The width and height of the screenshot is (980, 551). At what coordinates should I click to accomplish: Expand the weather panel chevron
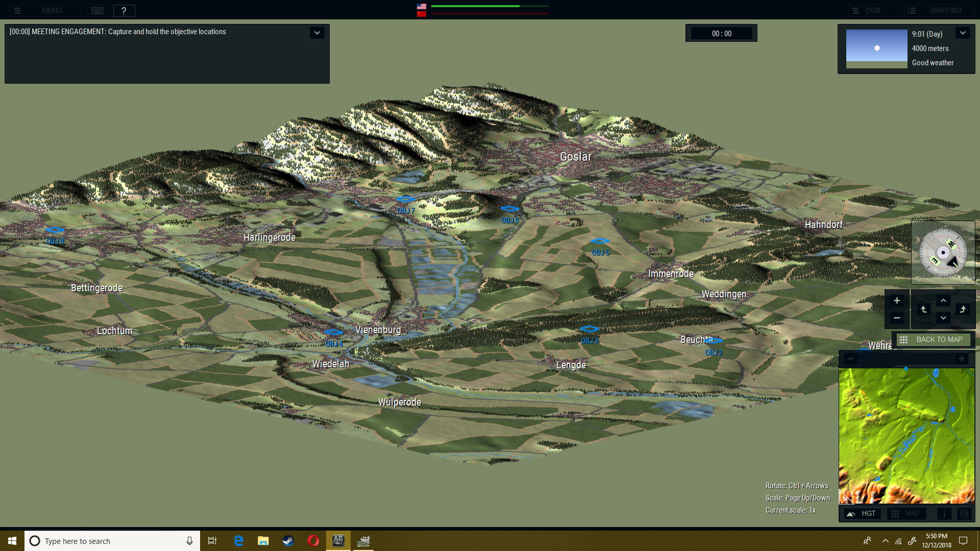pos(963,33)
